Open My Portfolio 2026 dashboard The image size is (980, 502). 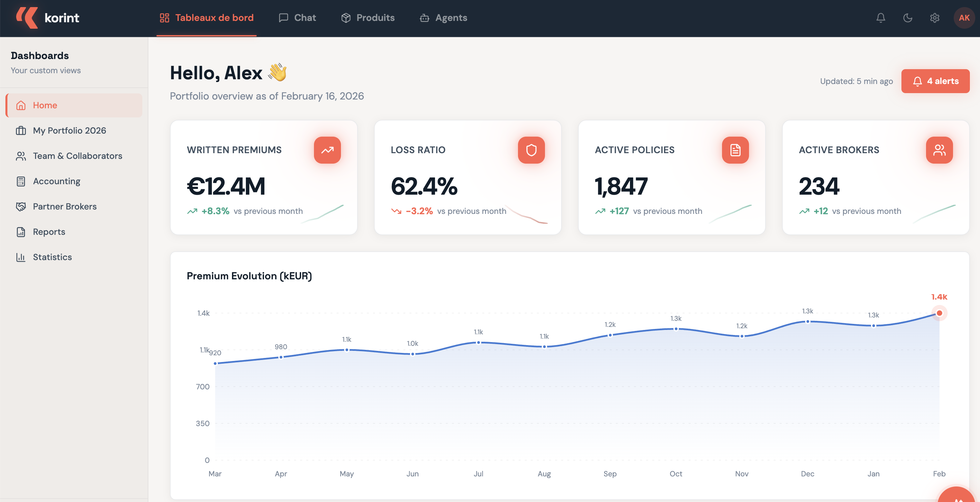(x=69, y=131)
